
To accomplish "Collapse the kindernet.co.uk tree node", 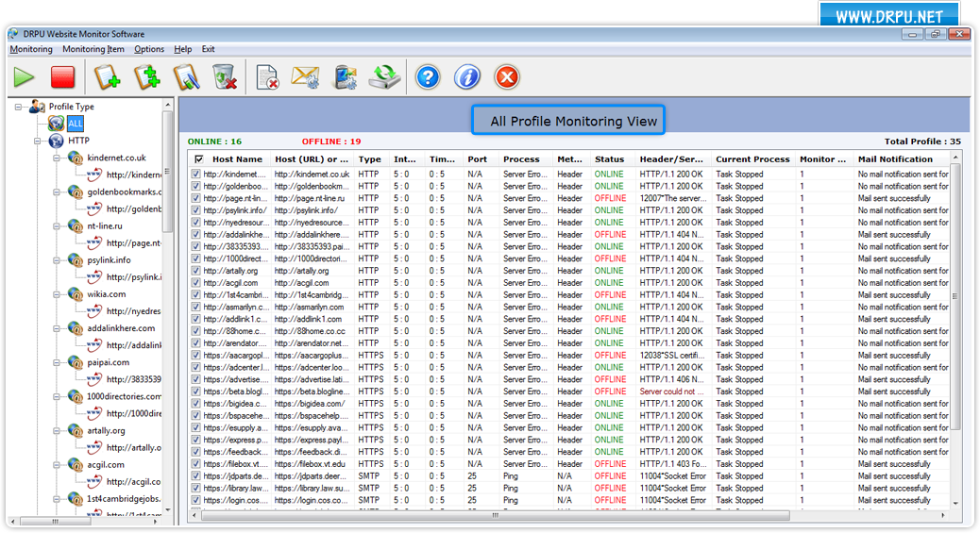I will 57,158.
